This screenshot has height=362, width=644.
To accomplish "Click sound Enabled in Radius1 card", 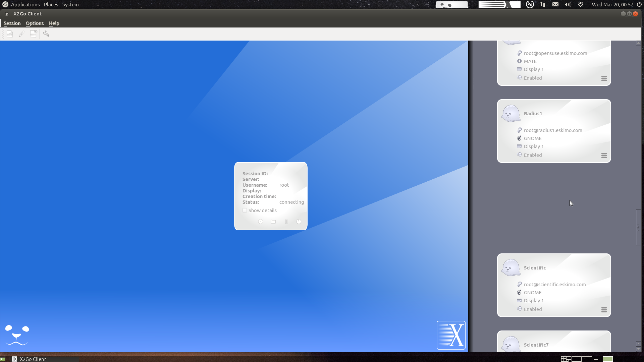I will [533, 155].
